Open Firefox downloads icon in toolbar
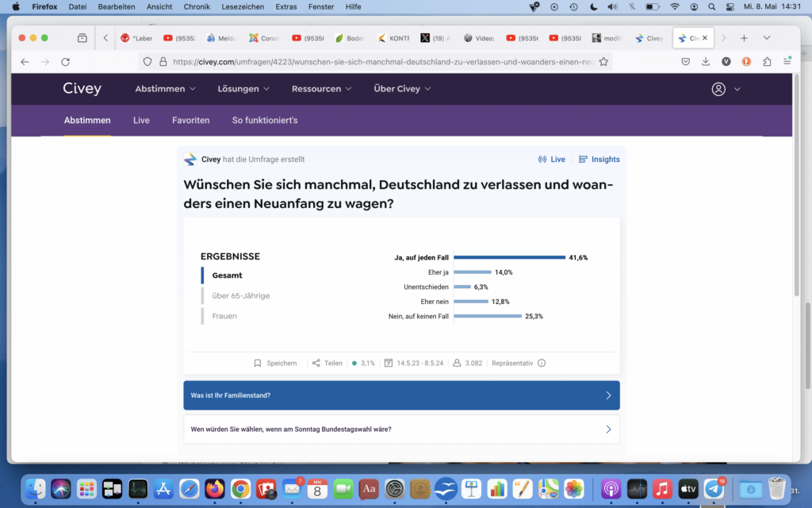The height and width of the screenshot is (508, 812). (x=706, y=61)
